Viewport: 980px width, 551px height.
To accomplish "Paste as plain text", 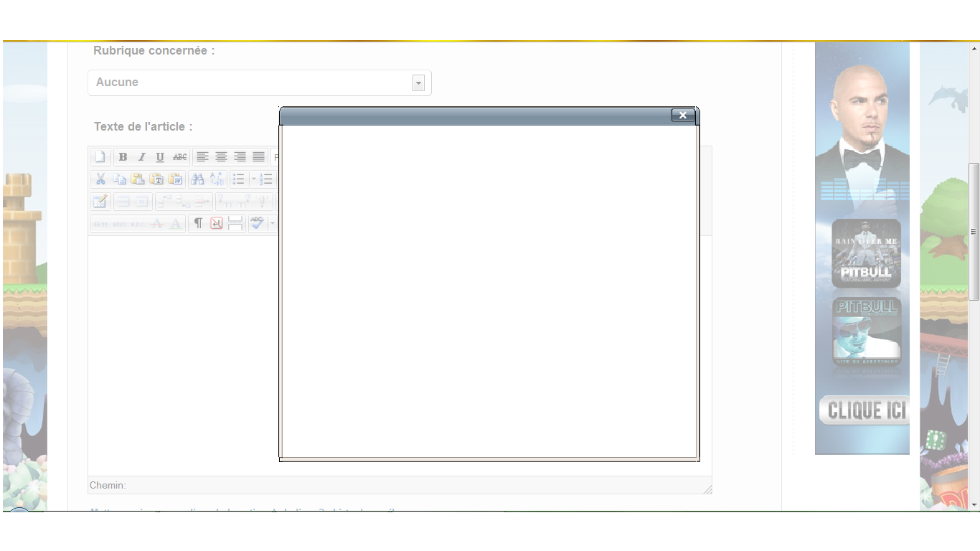I will (156, 179).
